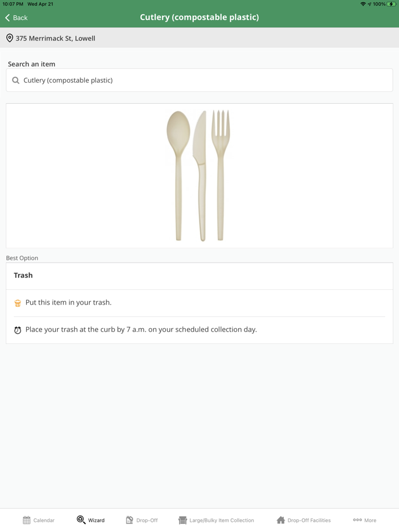Screen dimensions: 399x532
Task: Tap the Back chevron arrow
Action: (7, 18)
